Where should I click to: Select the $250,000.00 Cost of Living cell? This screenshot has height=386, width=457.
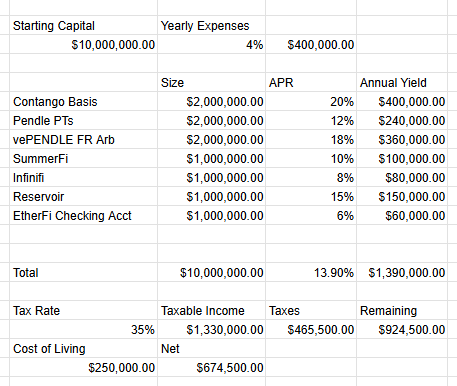point(83,367)
